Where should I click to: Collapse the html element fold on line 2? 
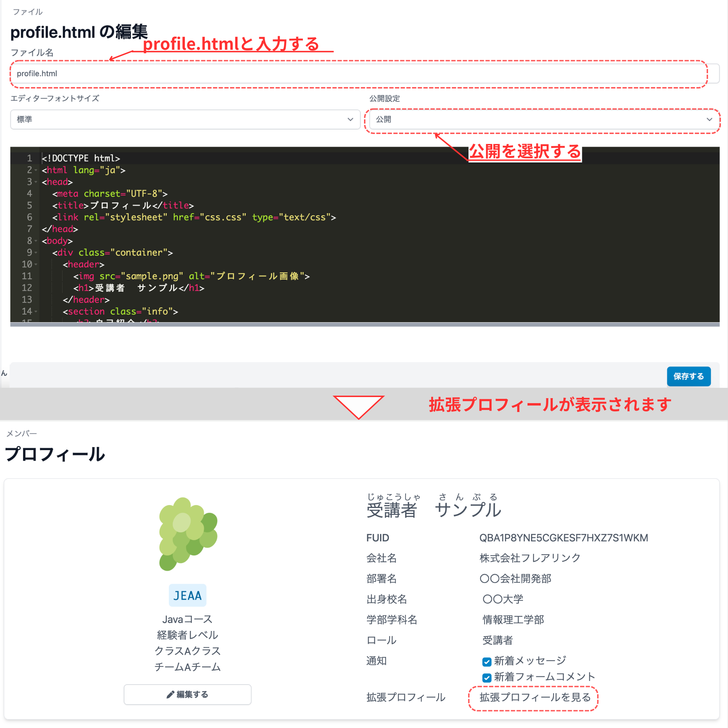pos(36,170)
